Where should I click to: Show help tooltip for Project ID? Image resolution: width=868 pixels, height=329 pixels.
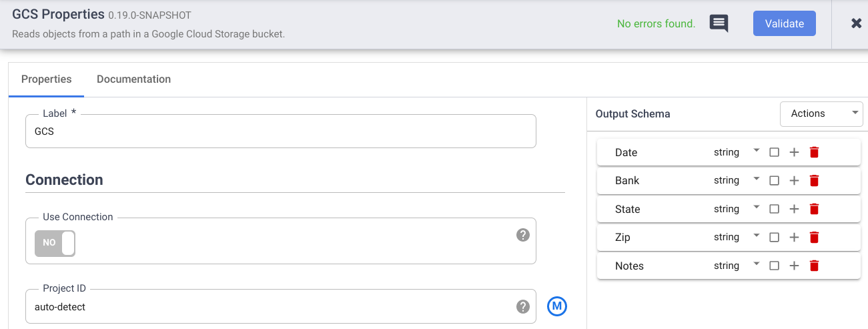[523, 306]
